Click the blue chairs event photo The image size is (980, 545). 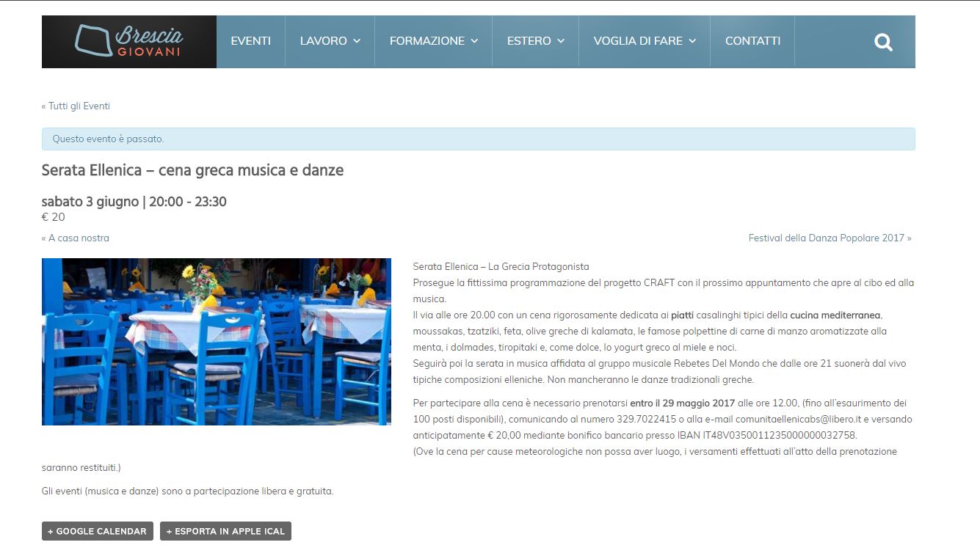point(217,342)
